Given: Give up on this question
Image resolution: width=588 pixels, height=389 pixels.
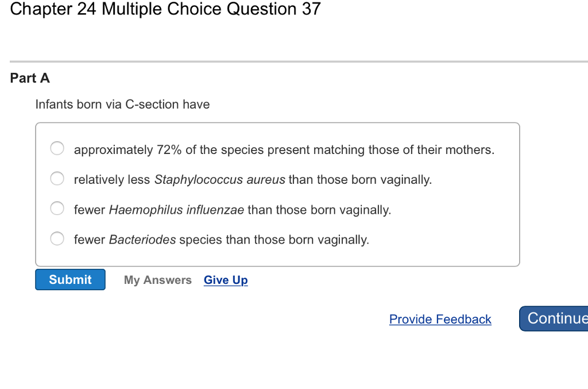Looking at the screenshot, I should point(226,280).
